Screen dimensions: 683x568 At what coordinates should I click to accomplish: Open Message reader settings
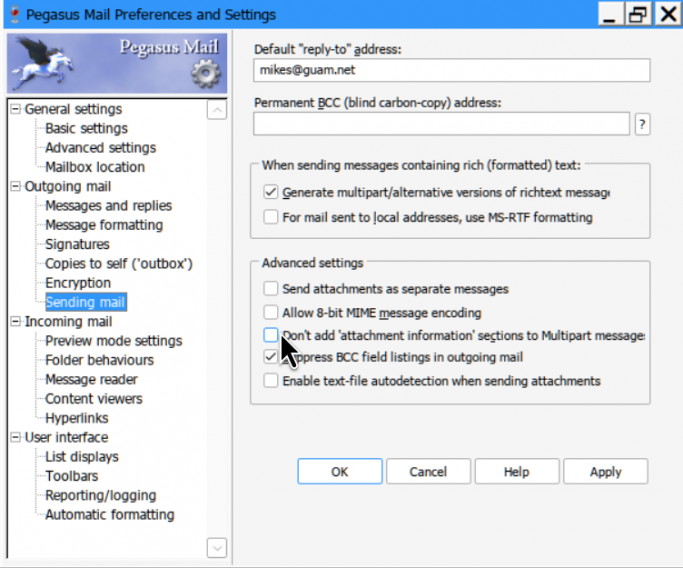pos(91,379)
